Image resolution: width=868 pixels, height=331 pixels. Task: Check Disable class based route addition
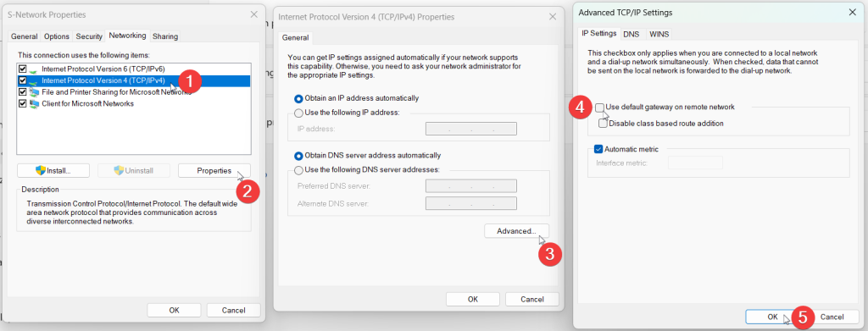tap(603, 124)
